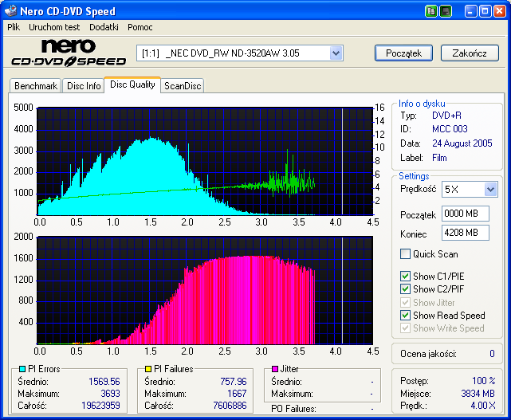Minimize the Nero CD-DVD Speed window
The height and width of the screenshot is (420, 511).
470,11
